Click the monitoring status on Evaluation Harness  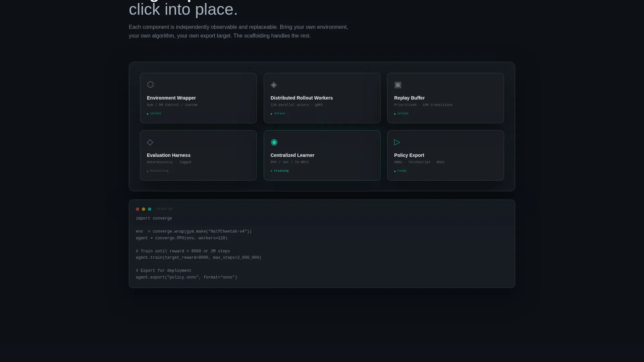click(158, 171)
